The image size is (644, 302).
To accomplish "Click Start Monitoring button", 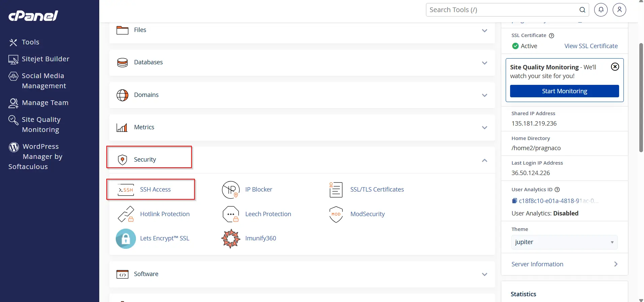I will click(x=564, y=91).
